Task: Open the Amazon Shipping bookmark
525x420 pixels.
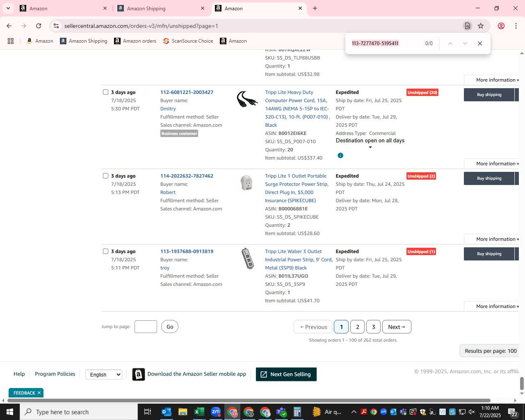Action: [84, 41]
